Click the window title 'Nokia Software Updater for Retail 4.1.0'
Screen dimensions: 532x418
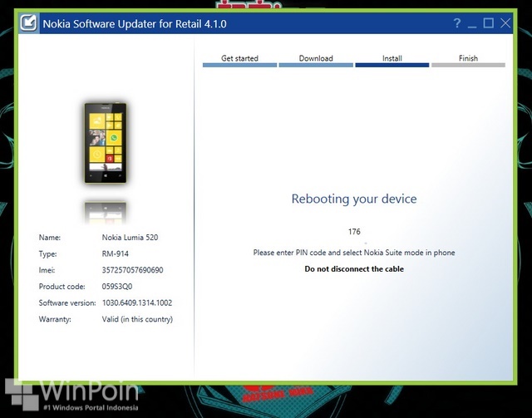135,24
